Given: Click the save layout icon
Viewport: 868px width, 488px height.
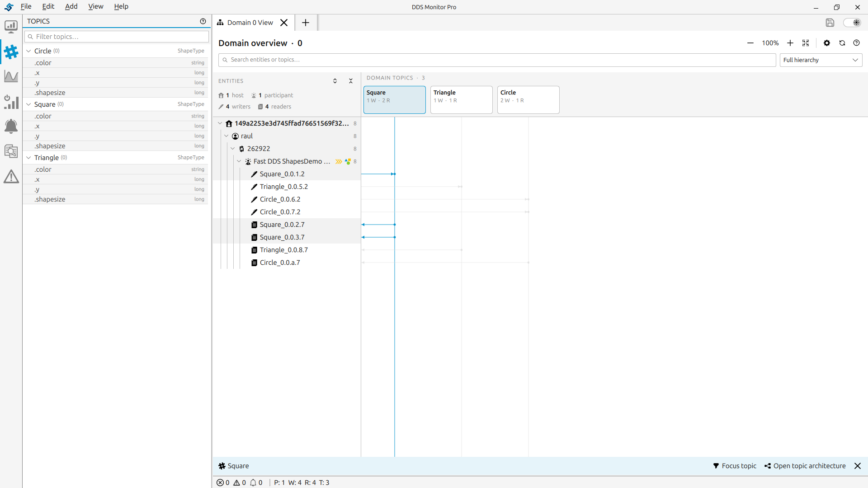Looking at the screenshot, I should coord(830,23).
